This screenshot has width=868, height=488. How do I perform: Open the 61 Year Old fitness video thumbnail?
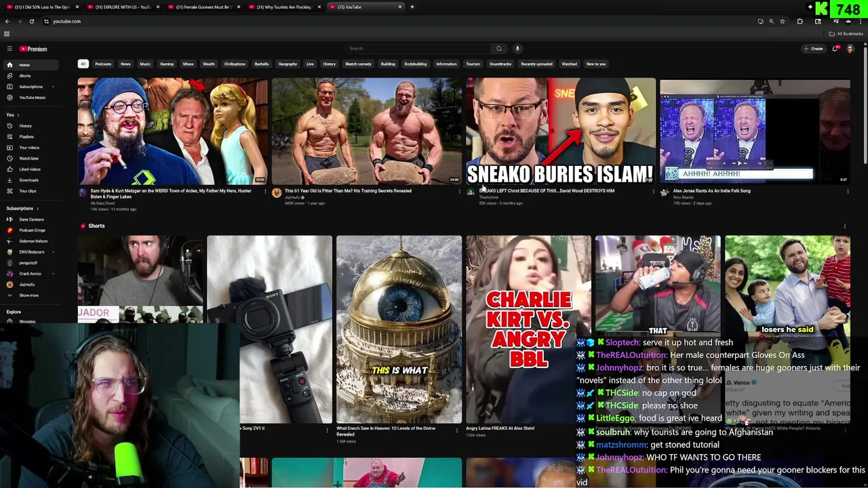[367, 131]
